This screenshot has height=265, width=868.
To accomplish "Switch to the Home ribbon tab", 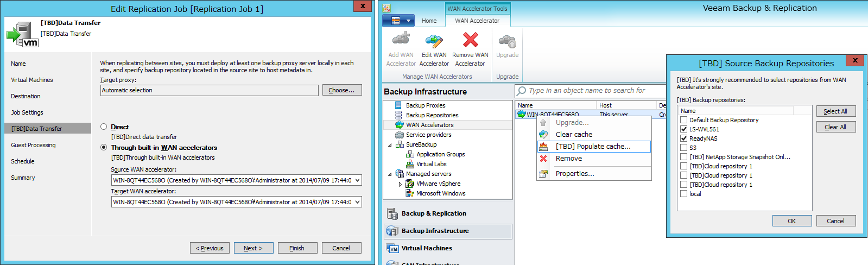I will (x=429, y=21).
